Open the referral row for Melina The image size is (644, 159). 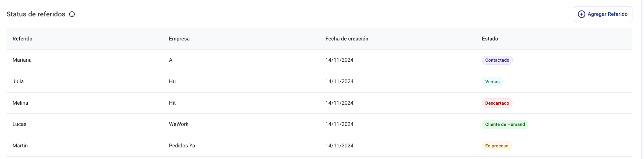pyautogui.click(x=319, y=103)
